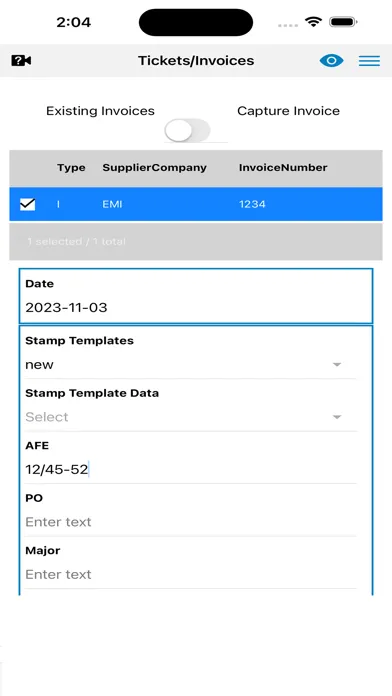This screenshot has height=696, width=392.
Task: Click the PO text input
Action: tap(190, 522)
